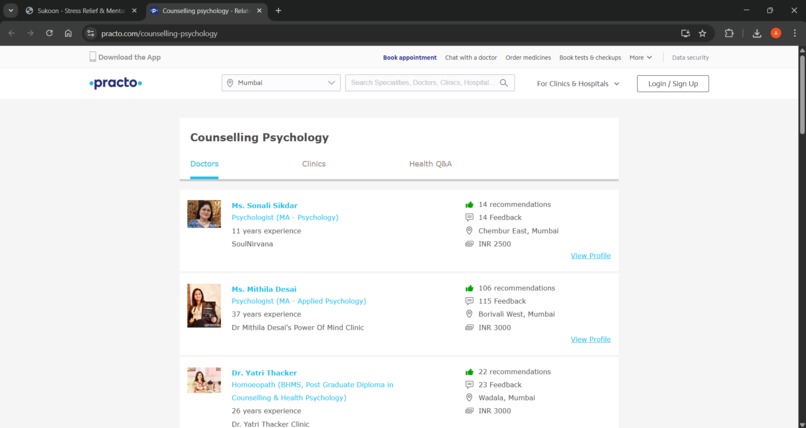The image size is (806, 428).
Task: Click the browser back arrow
Action: tap(12, 33)
